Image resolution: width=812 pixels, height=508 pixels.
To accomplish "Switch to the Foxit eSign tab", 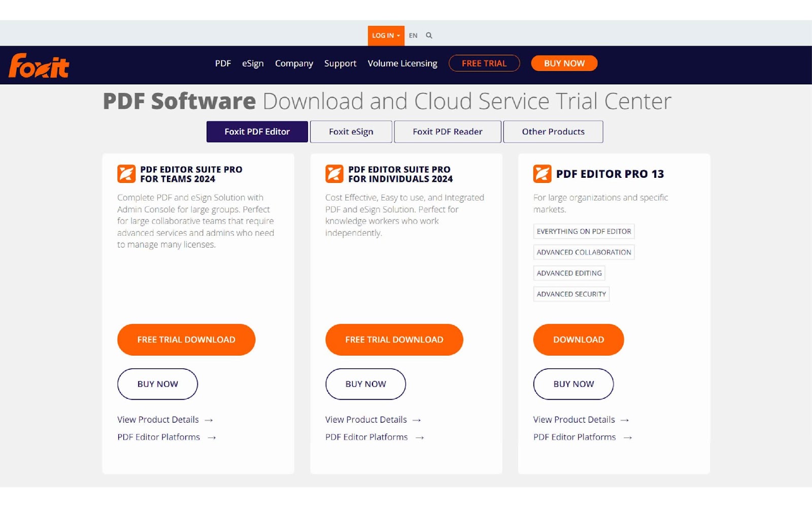I will (x=351, y=132).
